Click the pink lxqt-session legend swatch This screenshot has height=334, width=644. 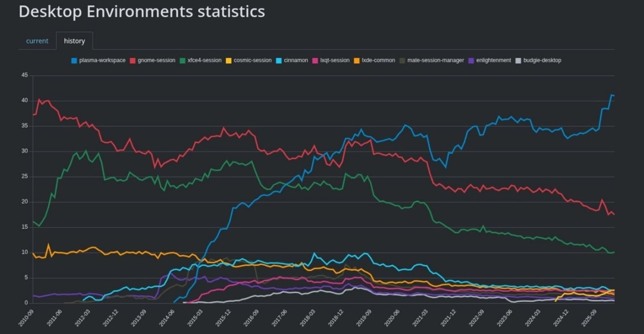tap(315, 60)
